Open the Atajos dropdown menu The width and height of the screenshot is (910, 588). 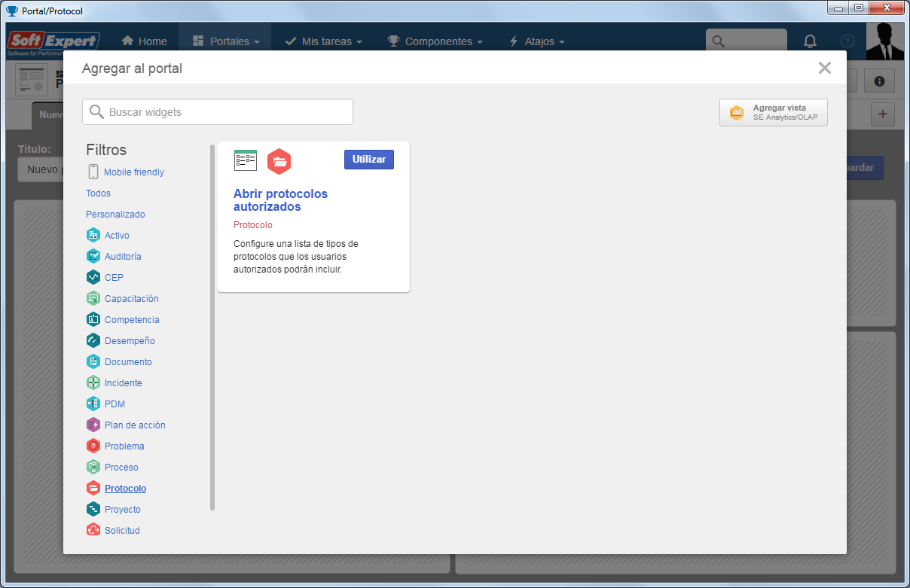tap(536, 41)
